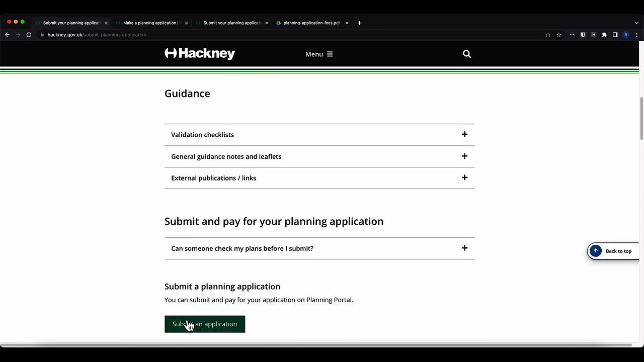Open the Chrome three-dot menu
The height and width of the screenshot is (362, 644).
click(636, 35)
